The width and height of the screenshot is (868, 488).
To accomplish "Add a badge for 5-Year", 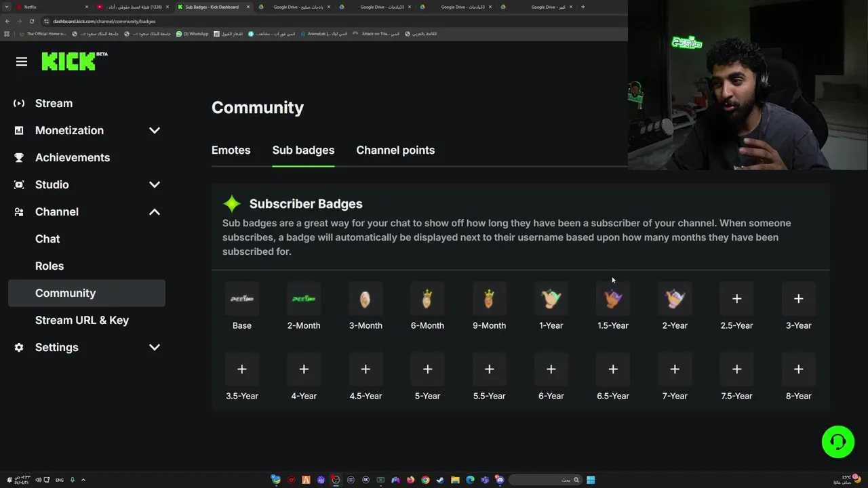I will 427,369.
